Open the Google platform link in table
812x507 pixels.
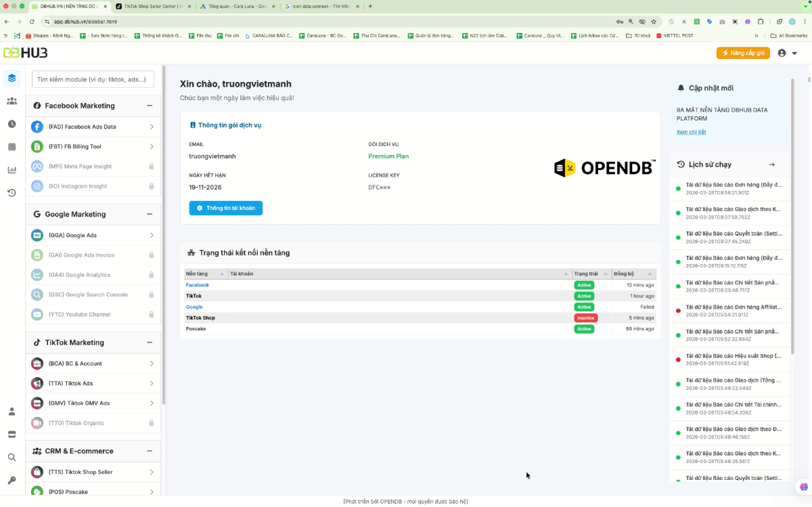(194, 307)
